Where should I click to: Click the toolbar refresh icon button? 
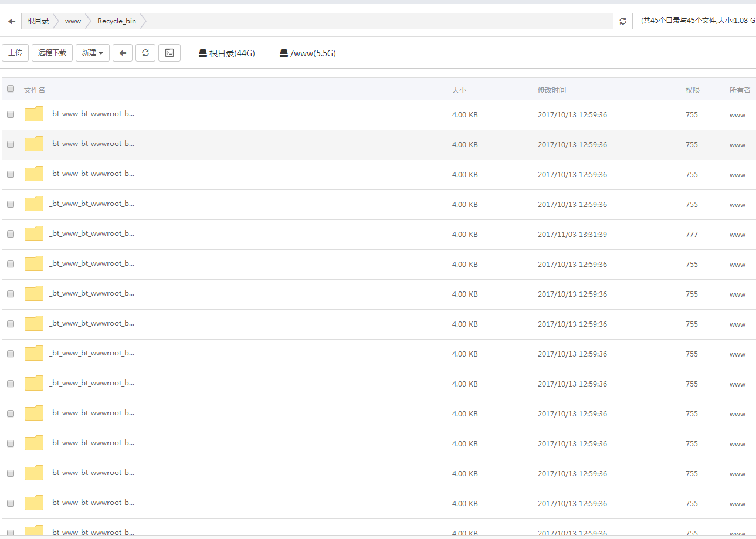[x=145, y=53]
